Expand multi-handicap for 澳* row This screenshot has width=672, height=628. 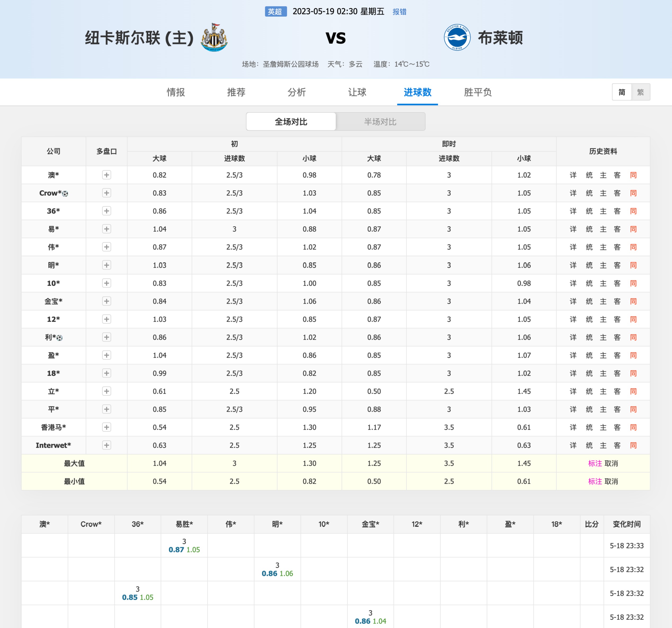106,175
